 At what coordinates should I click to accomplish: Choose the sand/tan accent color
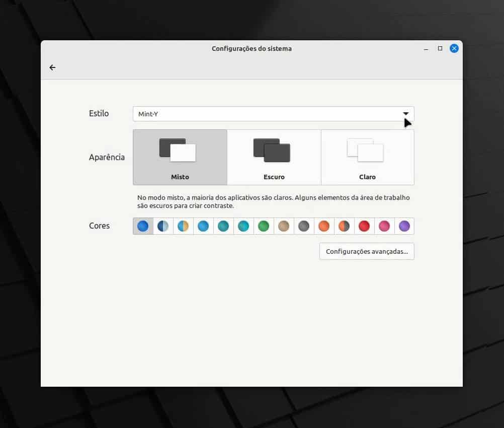point(284,226)
